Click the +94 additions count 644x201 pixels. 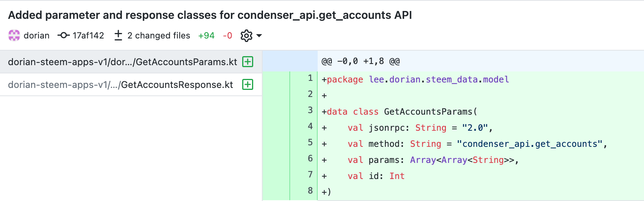click(206, 36)
